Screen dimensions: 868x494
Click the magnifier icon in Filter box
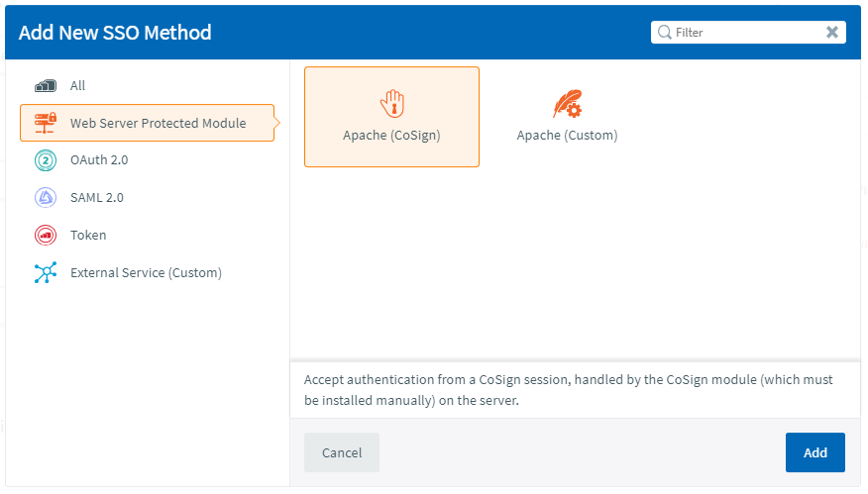(x=664, y=33)
